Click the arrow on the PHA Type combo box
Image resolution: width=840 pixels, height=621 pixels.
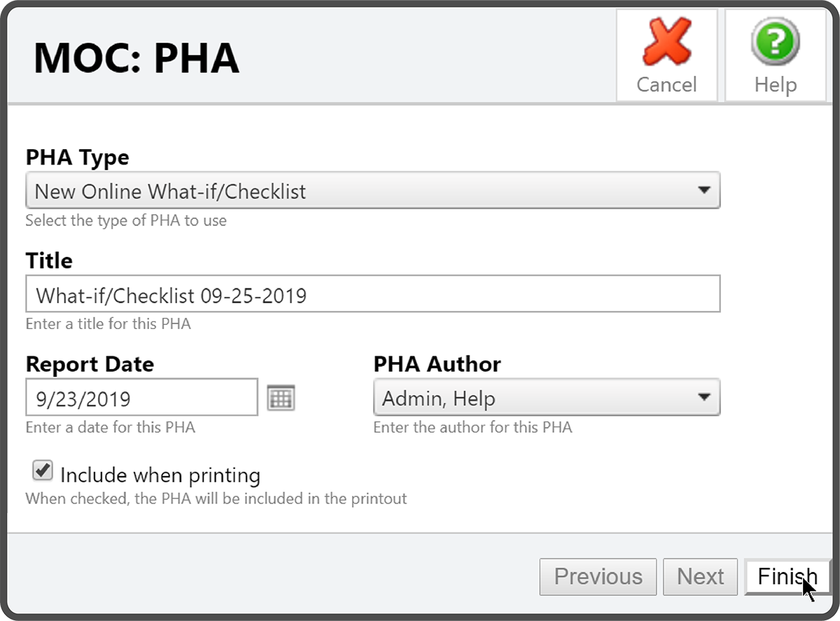[703, 190]
